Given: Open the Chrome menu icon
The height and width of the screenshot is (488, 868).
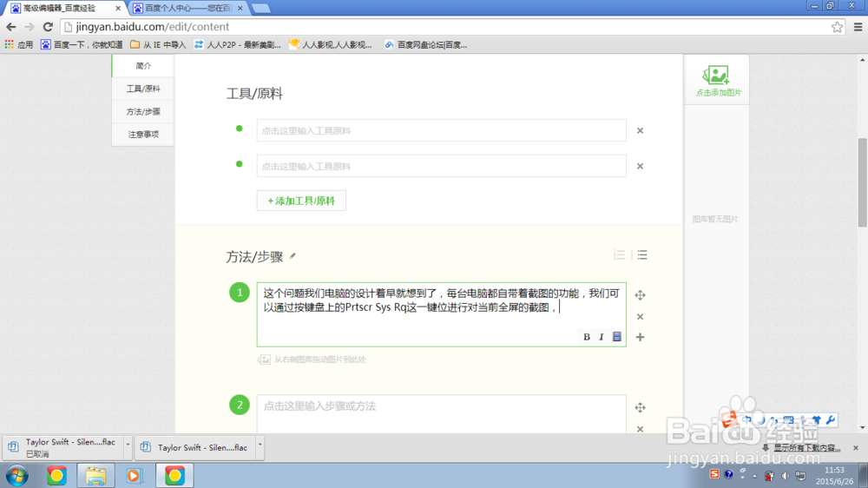Looking at the screenshot, I should (858, 27).
